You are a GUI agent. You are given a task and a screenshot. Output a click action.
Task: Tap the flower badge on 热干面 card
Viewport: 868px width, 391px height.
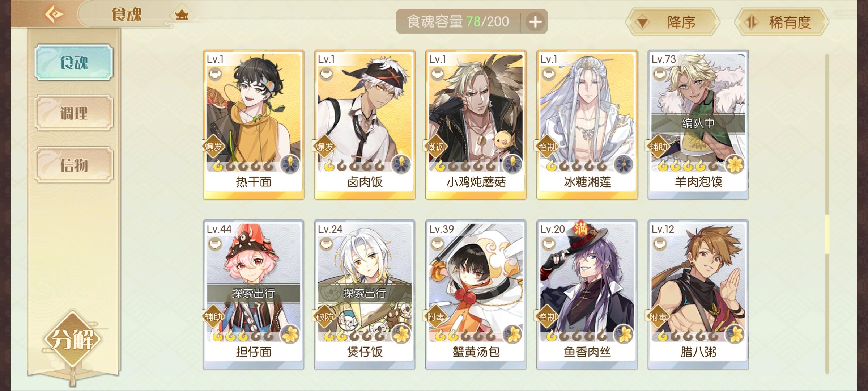pyautogui.click(x=290, y=164)
